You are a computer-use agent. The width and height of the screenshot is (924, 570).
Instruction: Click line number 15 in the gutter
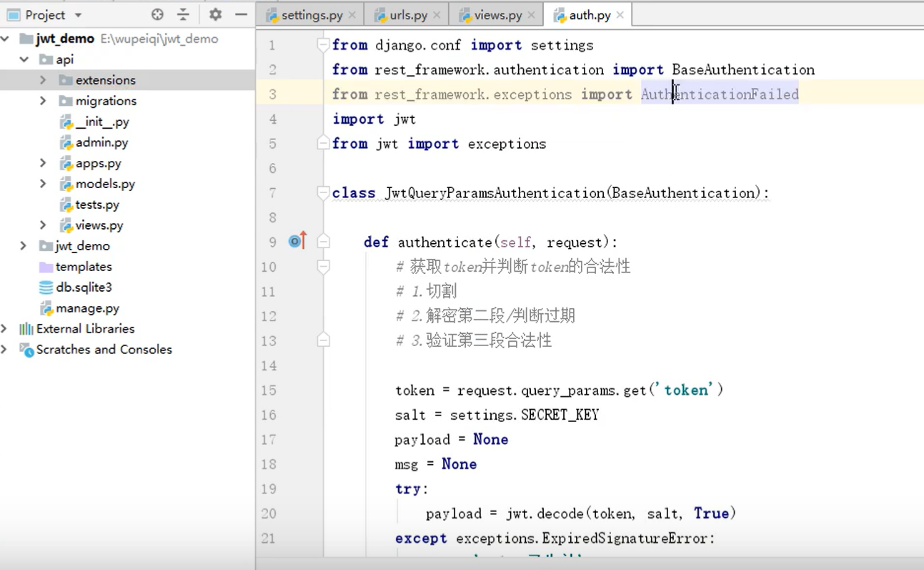[269, 390]
